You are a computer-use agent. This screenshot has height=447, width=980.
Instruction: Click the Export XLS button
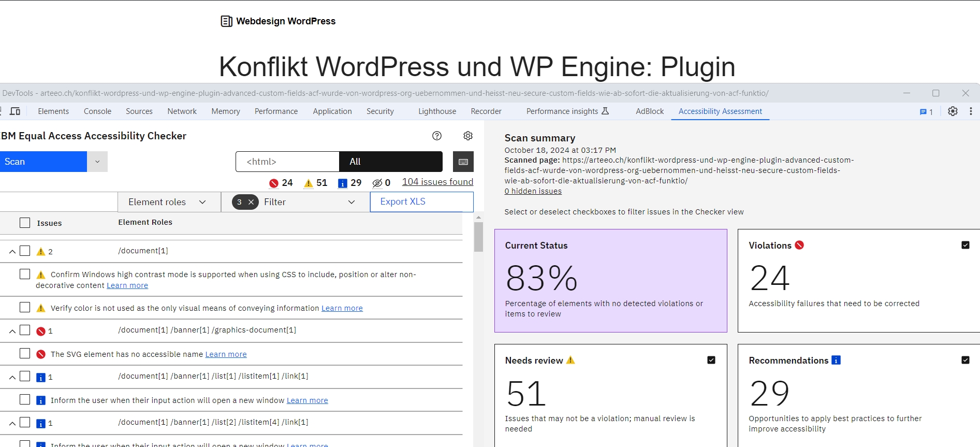422,202
